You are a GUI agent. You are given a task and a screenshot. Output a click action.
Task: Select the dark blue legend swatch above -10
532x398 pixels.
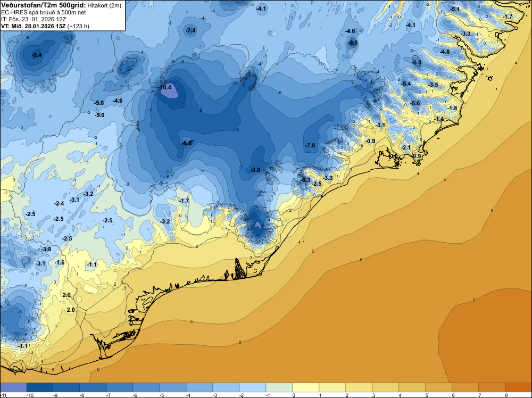pyautogui.click(x=40, y=387)
